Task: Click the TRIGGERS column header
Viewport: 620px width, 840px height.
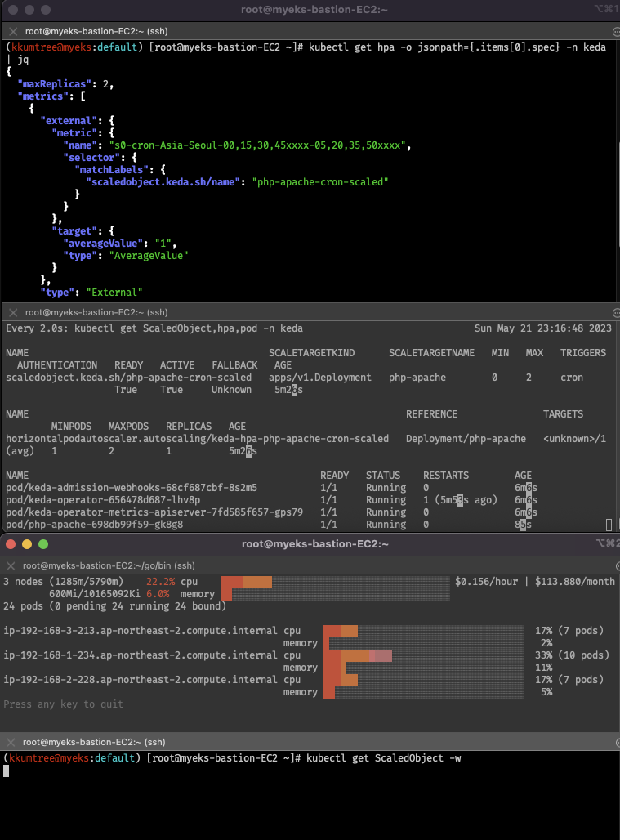Action: [583, 353]
